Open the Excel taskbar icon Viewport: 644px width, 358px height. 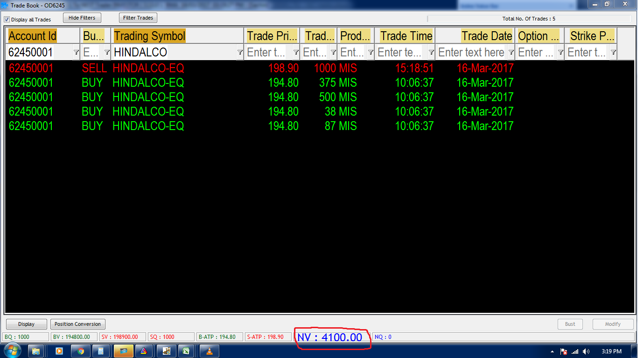click(x=186, y=351)
